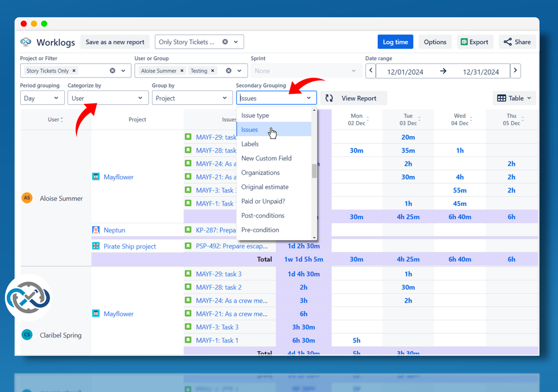Open Claribel's MAYF-1: Task 1 issue

pos(217,341)
